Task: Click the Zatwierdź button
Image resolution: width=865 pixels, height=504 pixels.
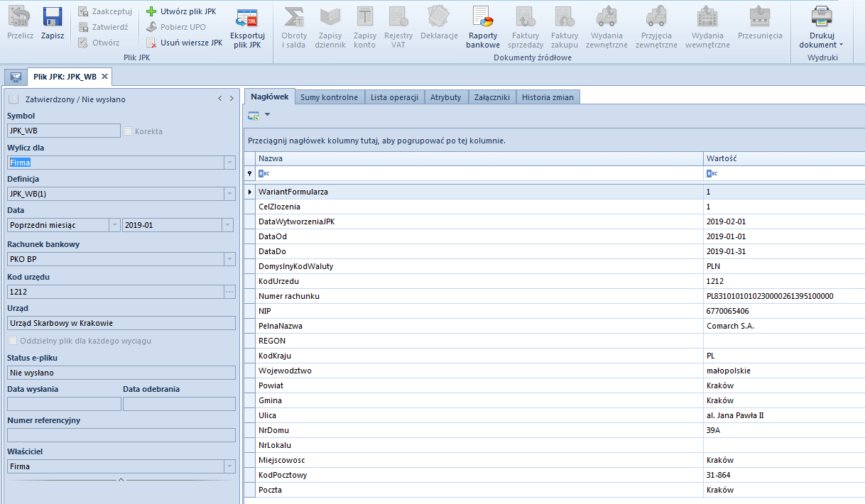Action: [x=103, y=27]
